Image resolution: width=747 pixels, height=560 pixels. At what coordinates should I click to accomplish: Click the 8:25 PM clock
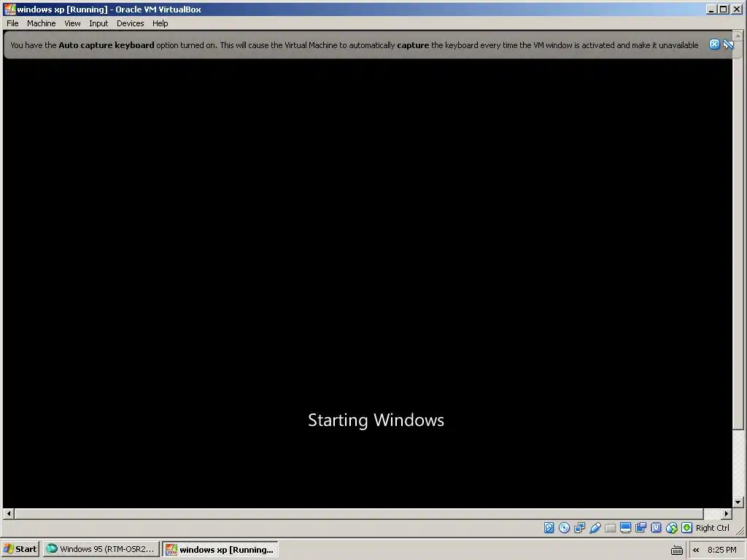(x=722, y=550)
